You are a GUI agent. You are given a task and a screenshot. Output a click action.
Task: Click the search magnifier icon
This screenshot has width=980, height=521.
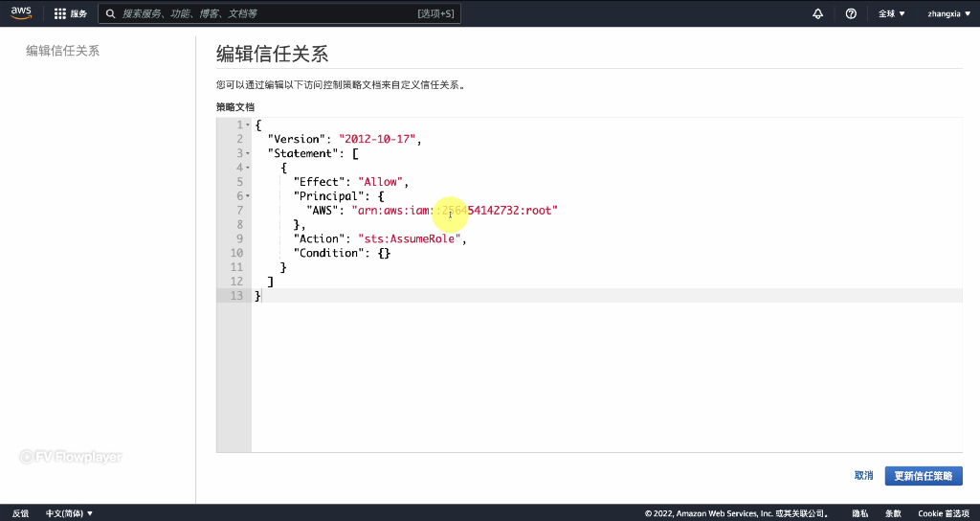click(x=111, y=13)
